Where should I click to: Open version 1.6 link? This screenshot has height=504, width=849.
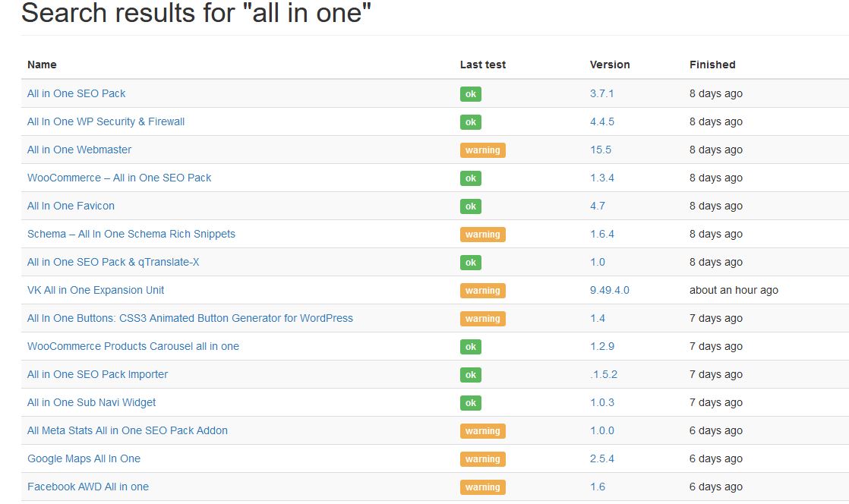point(598,488)
